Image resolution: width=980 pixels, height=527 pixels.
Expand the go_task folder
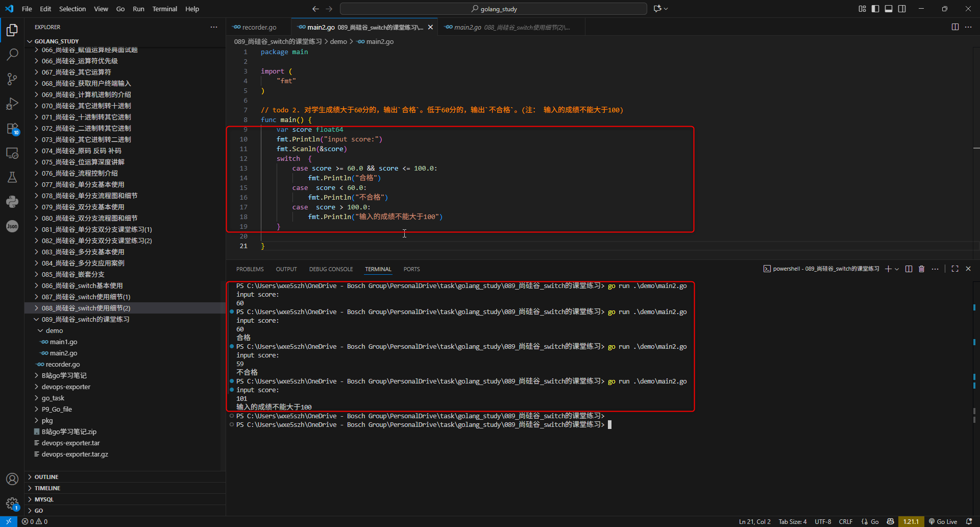click(x=125, y=398)
